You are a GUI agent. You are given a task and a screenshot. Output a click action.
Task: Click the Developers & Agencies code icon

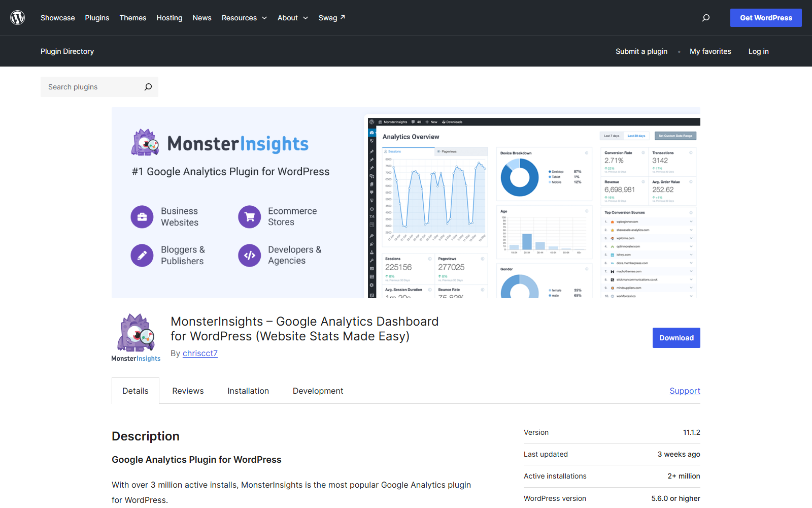(x=250, y=256)
